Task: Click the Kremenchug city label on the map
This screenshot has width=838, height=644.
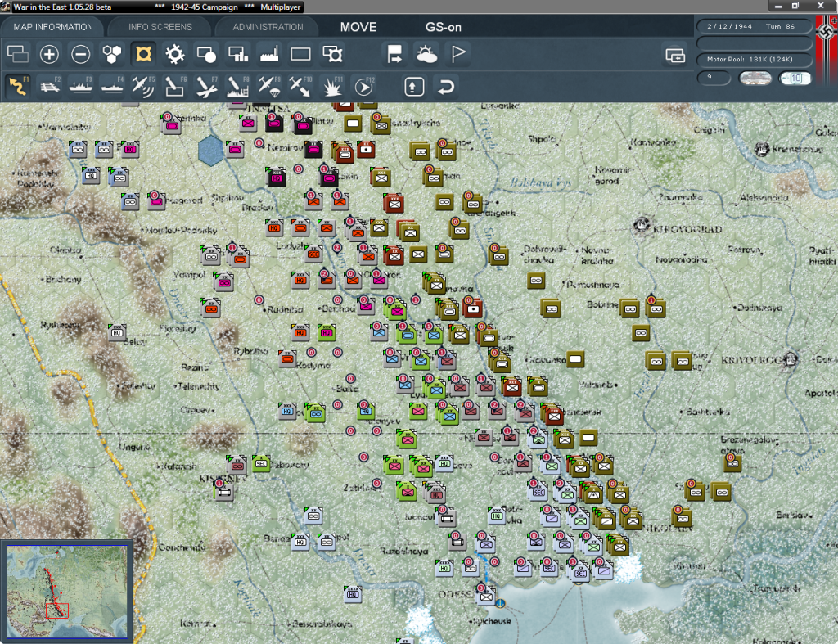Action: click(797, 149)
